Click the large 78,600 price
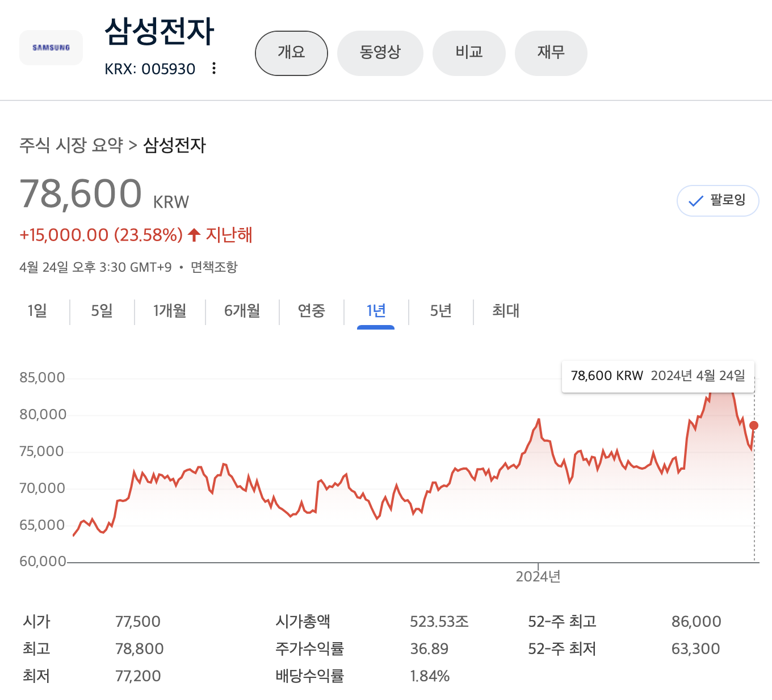The width and height of the screenshot is (772, 700). point(81,194)
